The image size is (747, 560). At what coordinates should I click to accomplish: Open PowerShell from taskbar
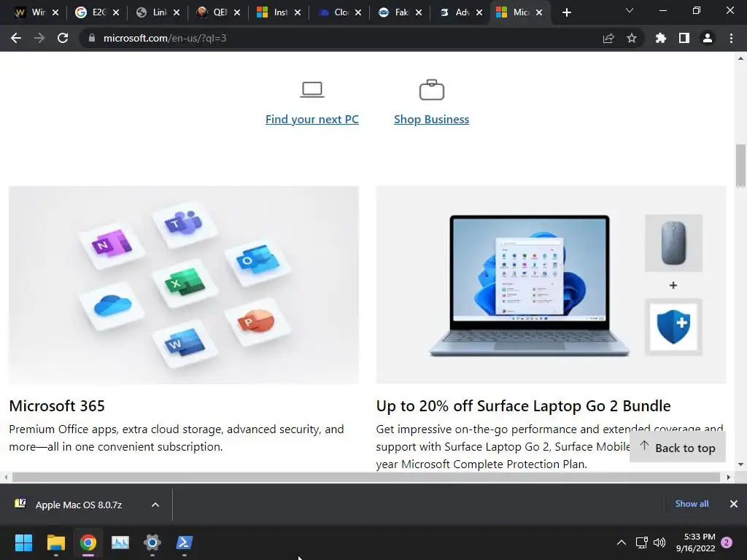coord(185,542)
